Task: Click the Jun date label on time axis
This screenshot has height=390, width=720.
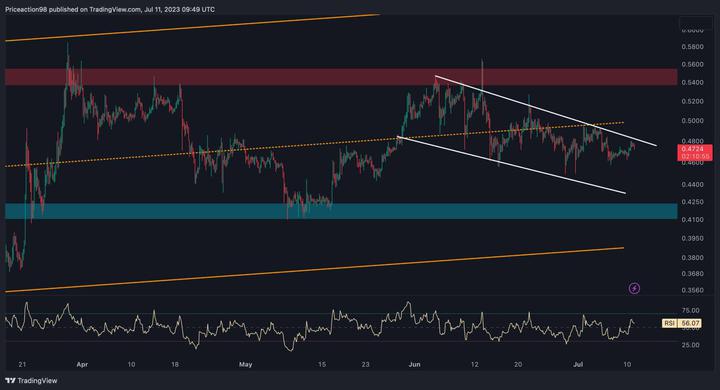Action: [x=414, y=365]
